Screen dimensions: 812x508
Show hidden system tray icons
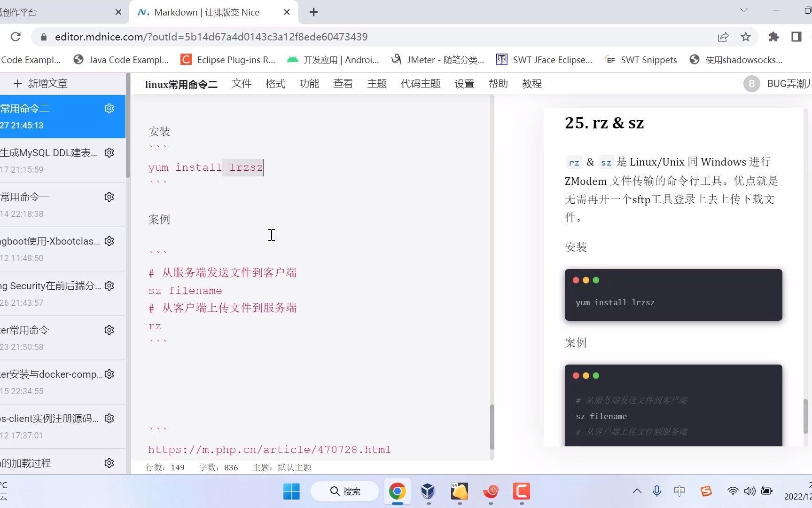(637, 491)
